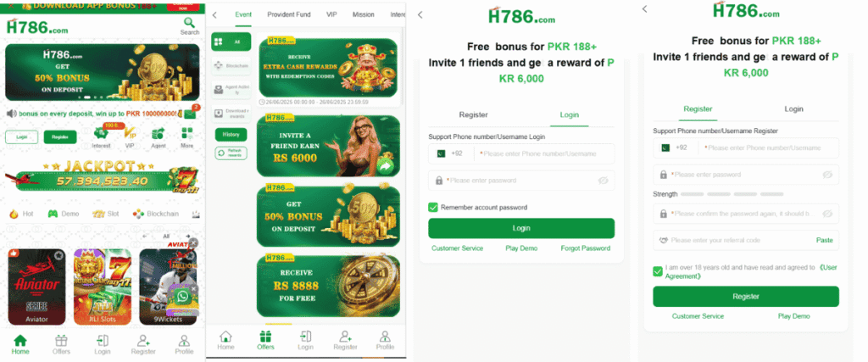Switch to the Provident Fund tab
868x362 pixels.
click(x=289, y=14)
